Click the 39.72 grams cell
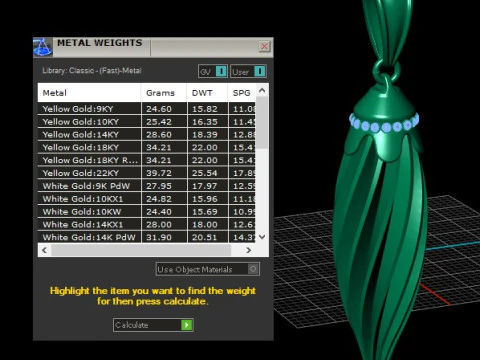Viewport: 480px width, 360px height. pyautogui.click(x=164, y=173)
